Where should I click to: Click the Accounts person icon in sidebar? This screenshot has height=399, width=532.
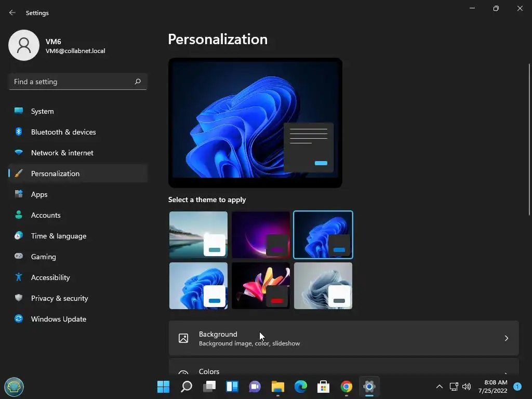(19, 215)
